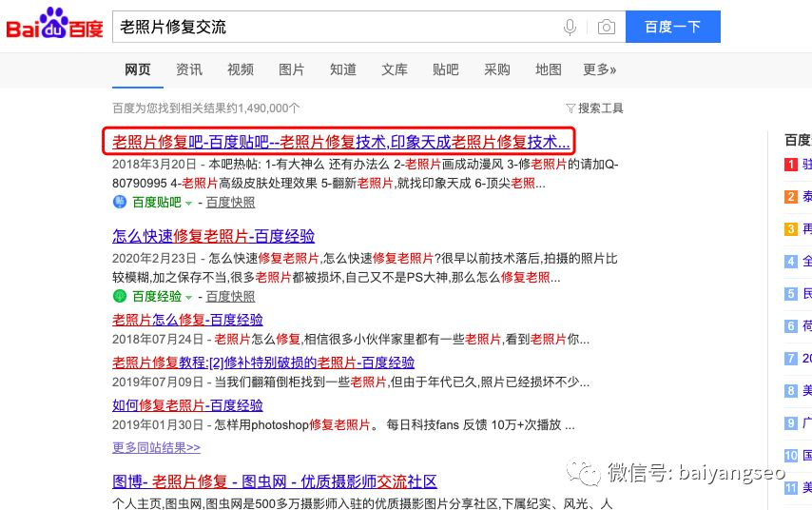Click the blue 百度贴吧 source icon

(x=120, y=202)
